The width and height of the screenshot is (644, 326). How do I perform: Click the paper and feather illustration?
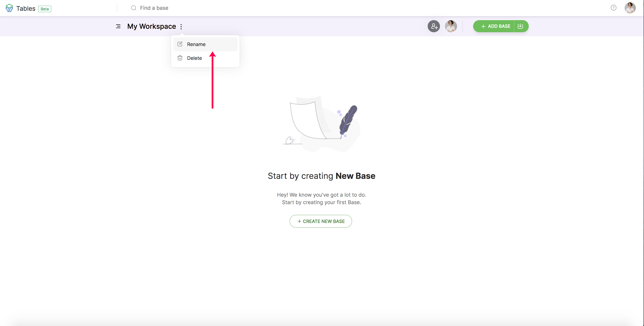coord(321,124)
